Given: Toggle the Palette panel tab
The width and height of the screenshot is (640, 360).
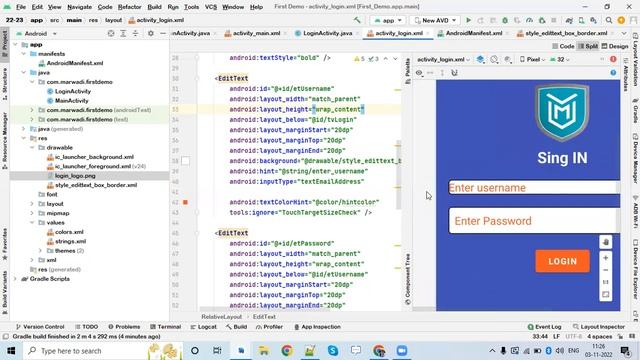Looking at the screenshot, I should coord(408,71).
